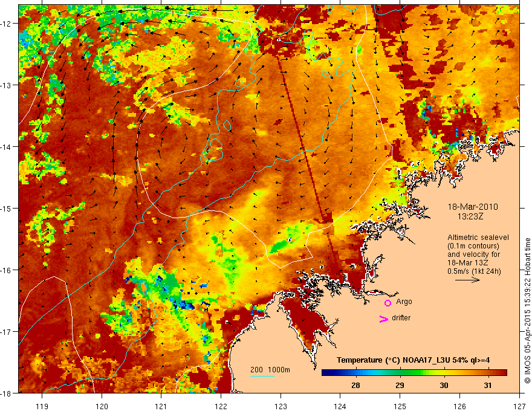Click longitude label 126 on bottom axis
The image size is (532, 411).
[x=459, y=406]
